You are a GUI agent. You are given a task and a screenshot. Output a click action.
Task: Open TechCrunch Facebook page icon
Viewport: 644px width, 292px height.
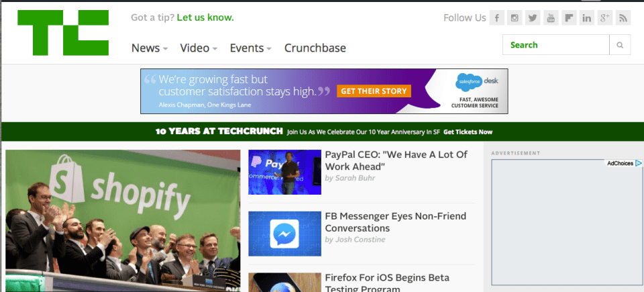pyautogui.click(x=496, y=18)
